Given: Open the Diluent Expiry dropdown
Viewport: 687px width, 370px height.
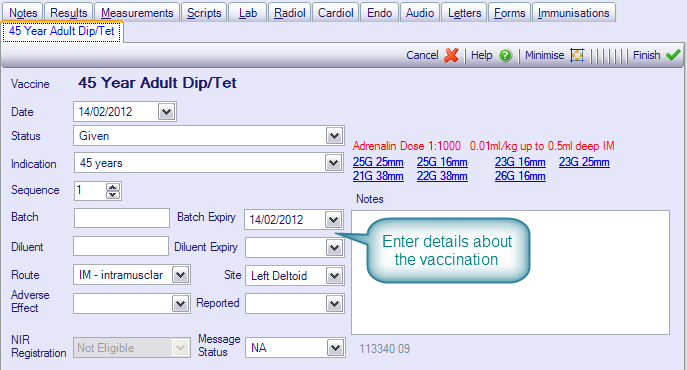Looking at the screenshot, I should pos(334,248).
